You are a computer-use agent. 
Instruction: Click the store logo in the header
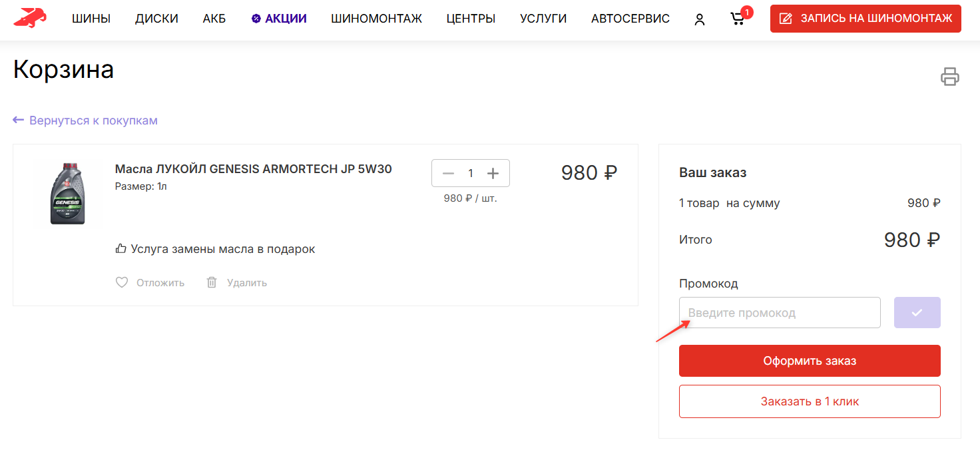(x=29, y=18)
